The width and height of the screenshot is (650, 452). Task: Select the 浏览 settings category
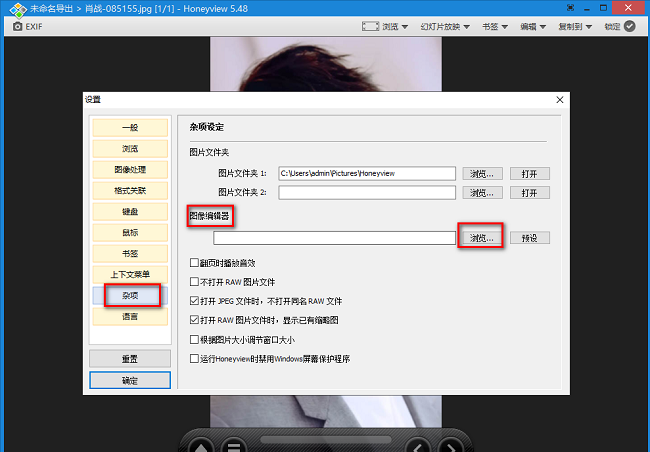130,148
